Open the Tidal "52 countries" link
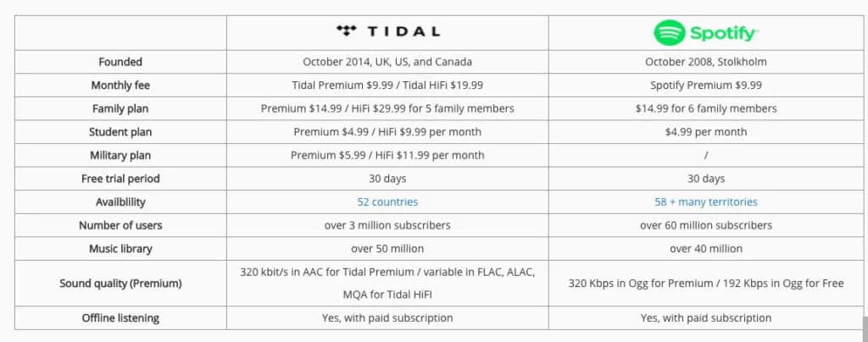This screenshot has width=868, height=342. (387, 202)
